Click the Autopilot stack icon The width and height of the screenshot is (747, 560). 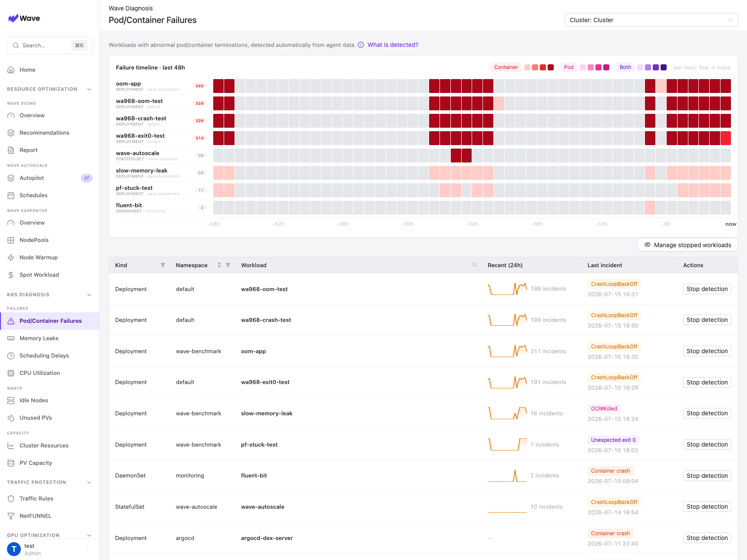[x=11, y=178]
